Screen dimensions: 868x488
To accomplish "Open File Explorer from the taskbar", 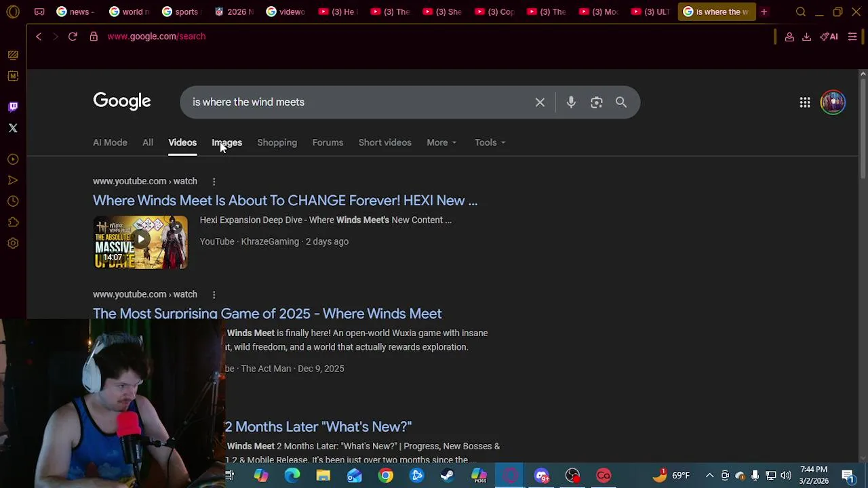I will click(x=323, y=475).
